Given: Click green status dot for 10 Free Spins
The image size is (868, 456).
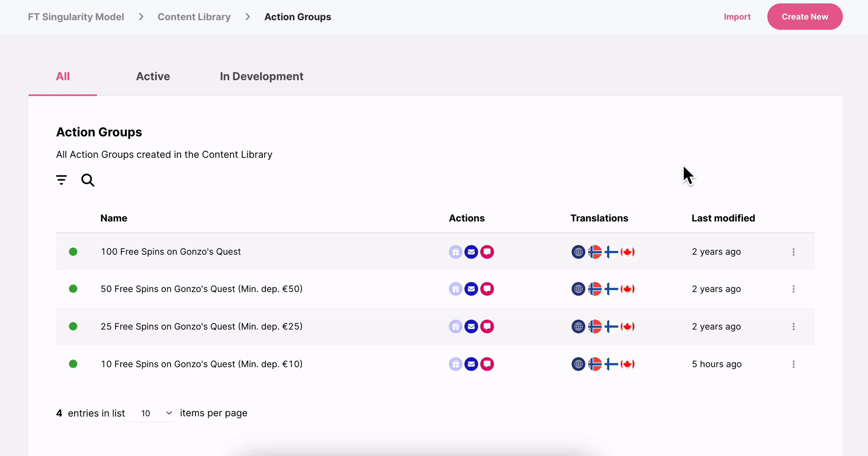Looking at the screenshot, I should pyautogui.click(x=73, y=364).
